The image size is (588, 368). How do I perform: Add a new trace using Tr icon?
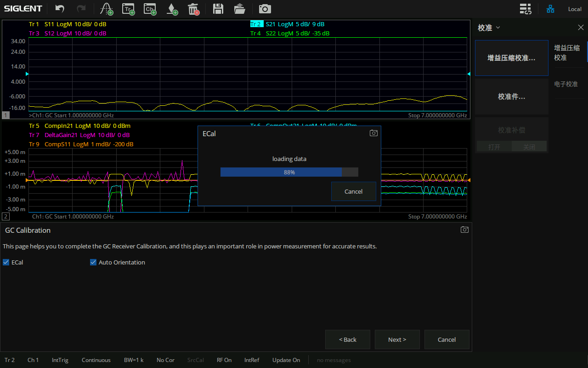pos(129,9)
